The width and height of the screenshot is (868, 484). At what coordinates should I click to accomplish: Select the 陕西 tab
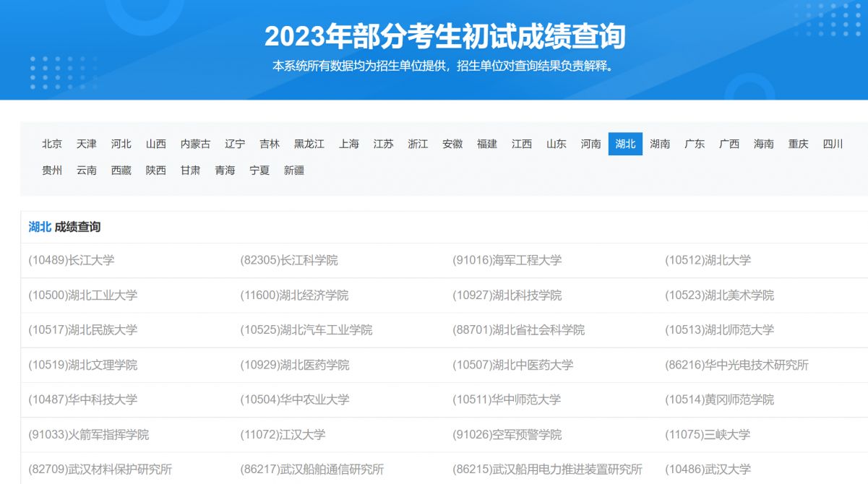coord(156,170)
